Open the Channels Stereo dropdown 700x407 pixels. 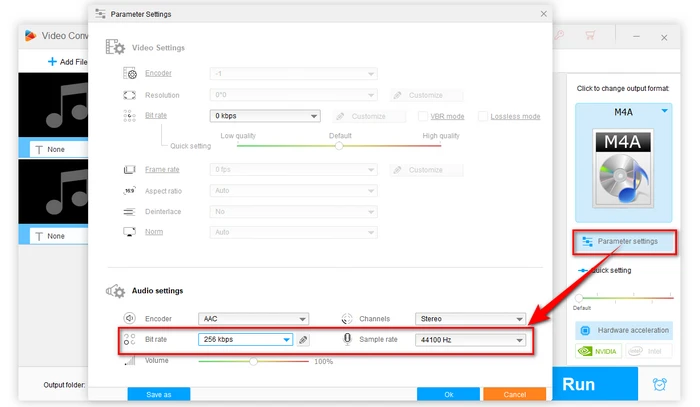click(x=470, y=318)
